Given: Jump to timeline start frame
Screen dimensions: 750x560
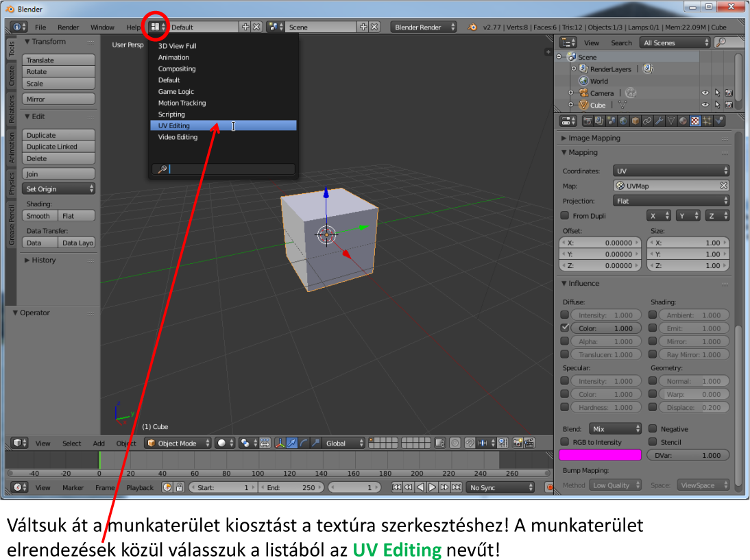Looking at the screenshot, I should tap(396, 487).
